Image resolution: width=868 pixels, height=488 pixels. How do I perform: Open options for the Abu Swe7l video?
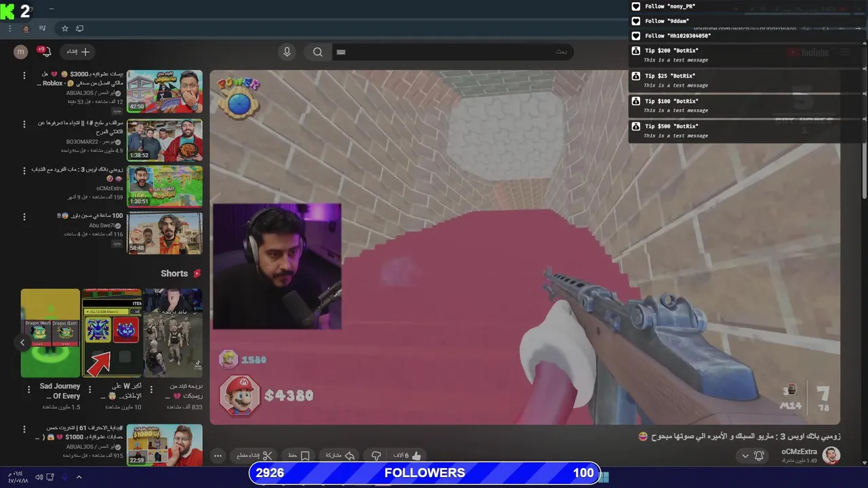coord(24,217)
